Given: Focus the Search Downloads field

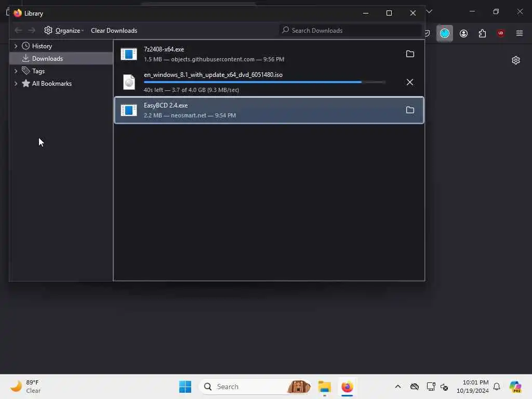Looking at the screenshot, I should point(350,31).
